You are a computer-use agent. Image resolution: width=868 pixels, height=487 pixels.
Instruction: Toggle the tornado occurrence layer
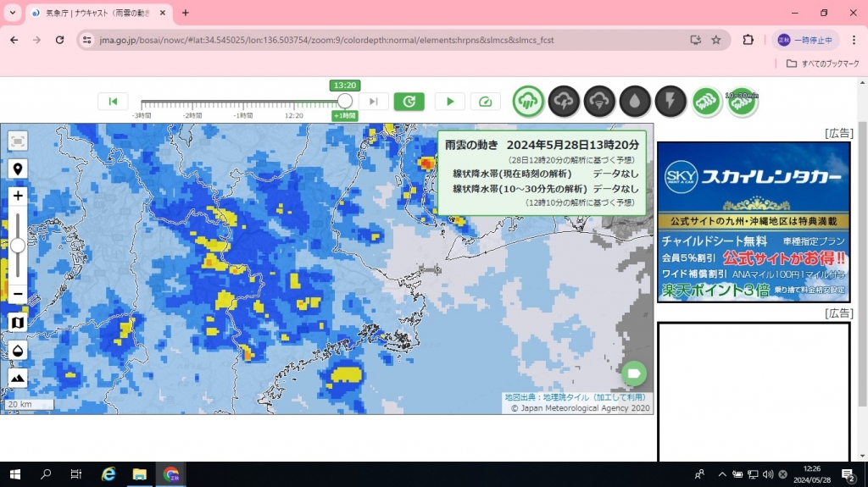598,102
